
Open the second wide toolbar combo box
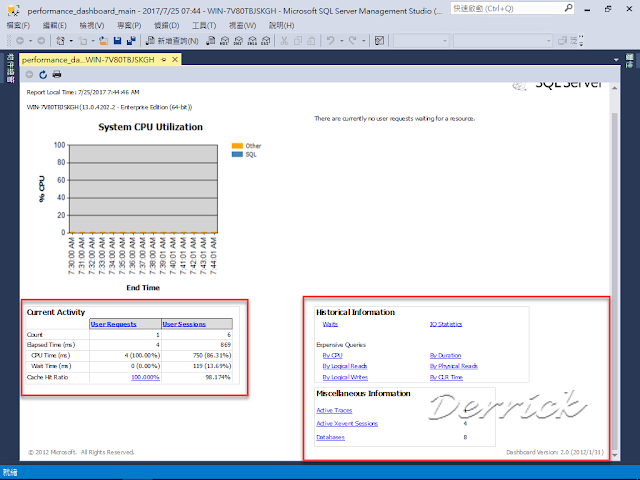[x=503, y=40]
